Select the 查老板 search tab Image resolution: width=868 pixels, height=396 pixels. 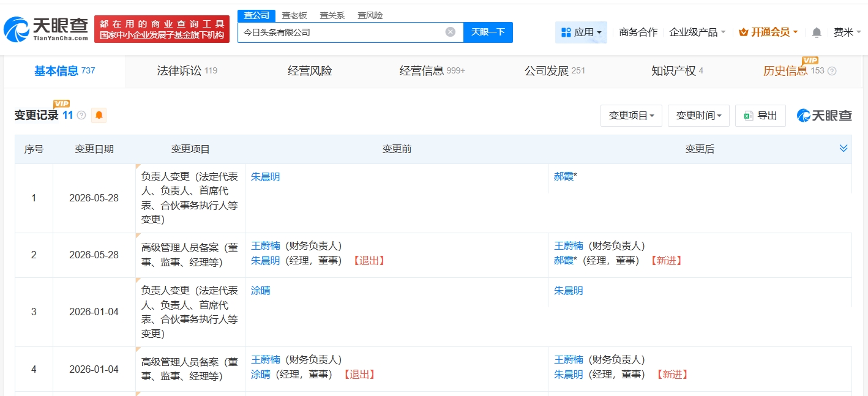point(294,15)
